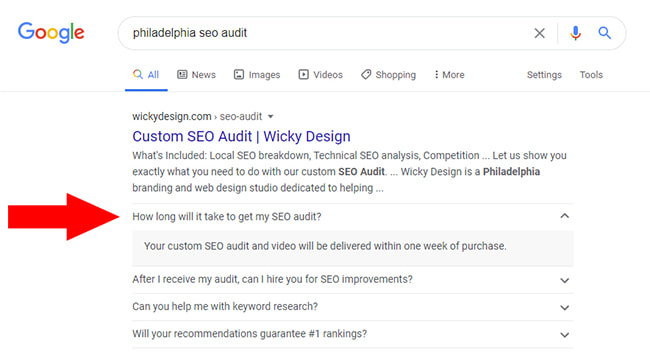650x363 pixels.
Task: Submit search using the magnifying glass icon
Action: pos(604,33)
